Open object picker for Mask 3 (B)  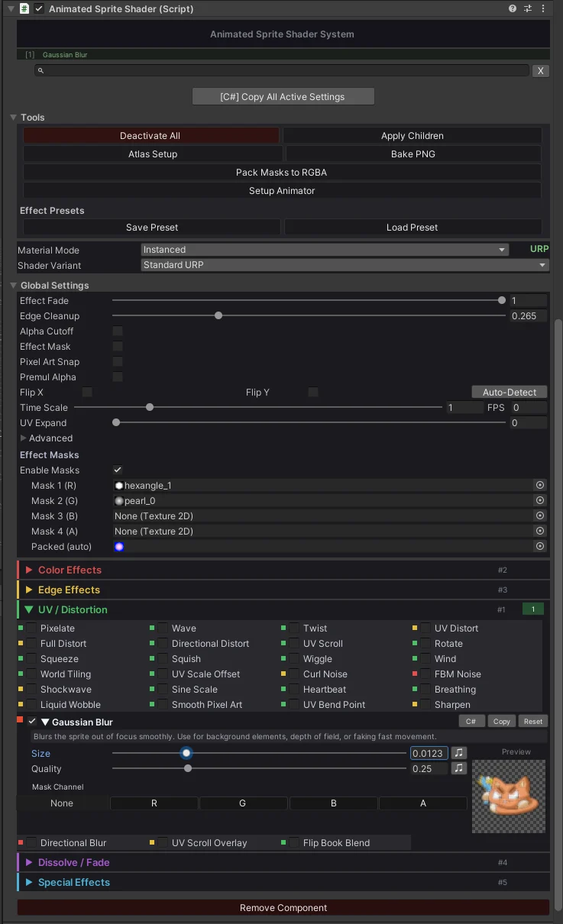click(x=540, y=515)
